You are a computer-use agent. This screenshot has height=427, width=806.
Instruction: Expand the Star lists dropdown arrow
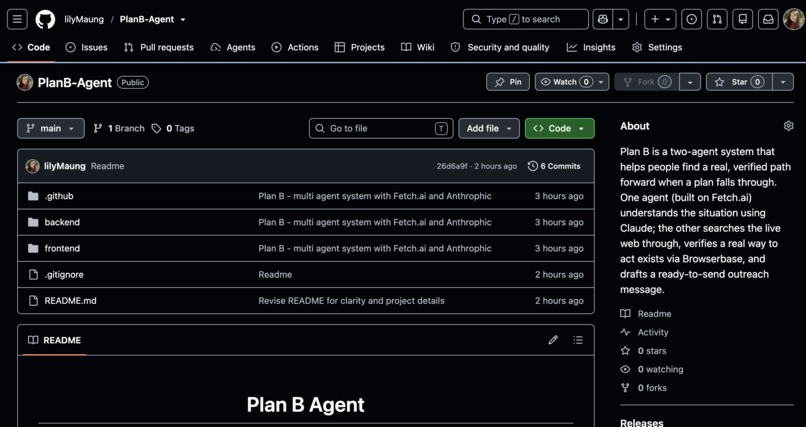click(783, 82)
